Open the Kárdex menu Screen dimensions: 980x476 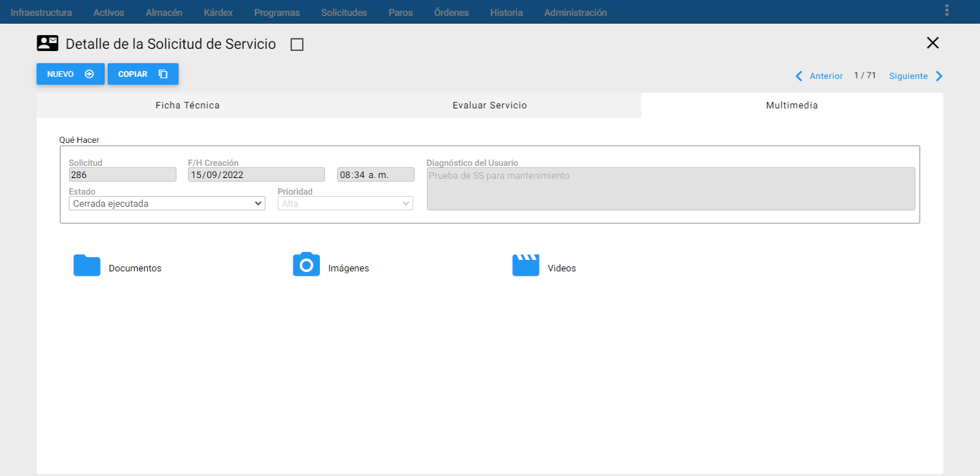tap(218, 12)
